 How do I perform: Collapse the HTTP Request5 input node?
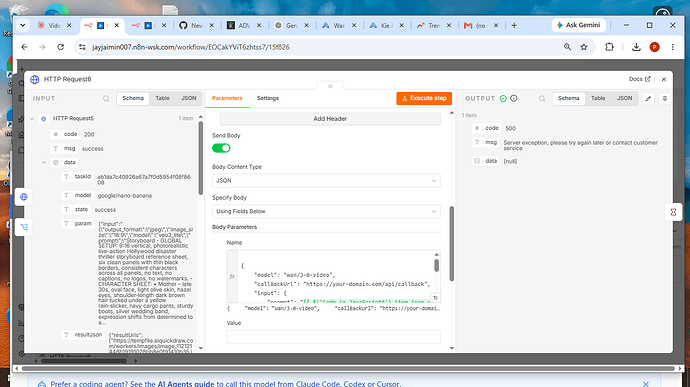click(32, 118)
